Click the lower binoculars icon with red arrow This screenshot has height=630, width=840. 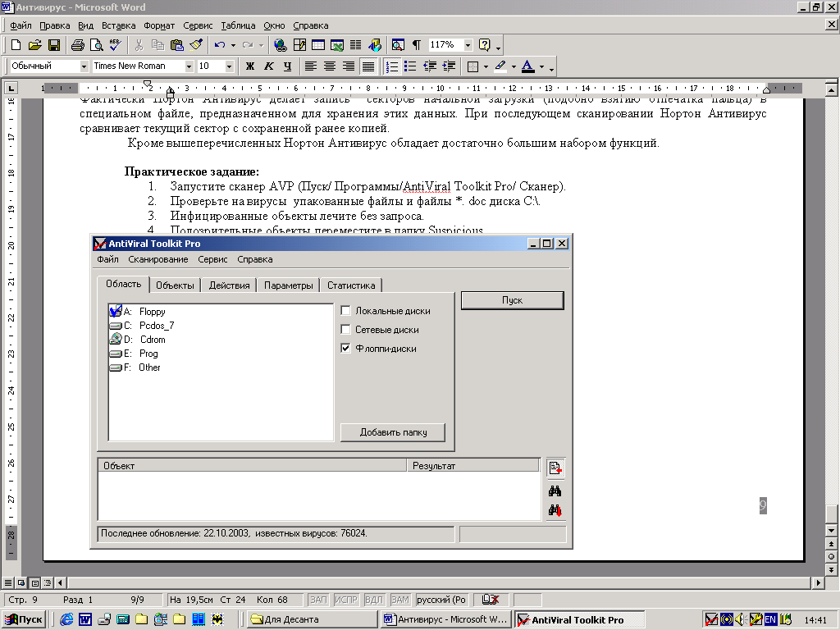tap(555, 510)
